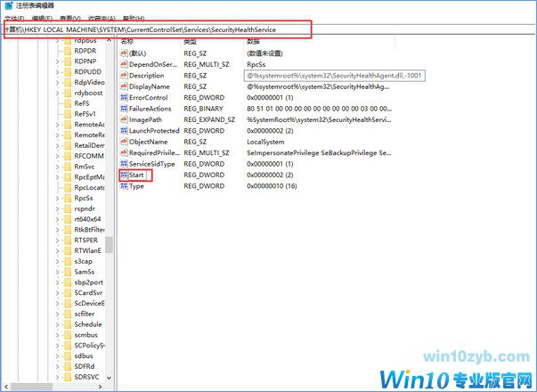Image resolution: width=537 pixels, height=392 pixels.
Task: Click the DWORD icon beside ErrorControl
Action: coord(124,97)
